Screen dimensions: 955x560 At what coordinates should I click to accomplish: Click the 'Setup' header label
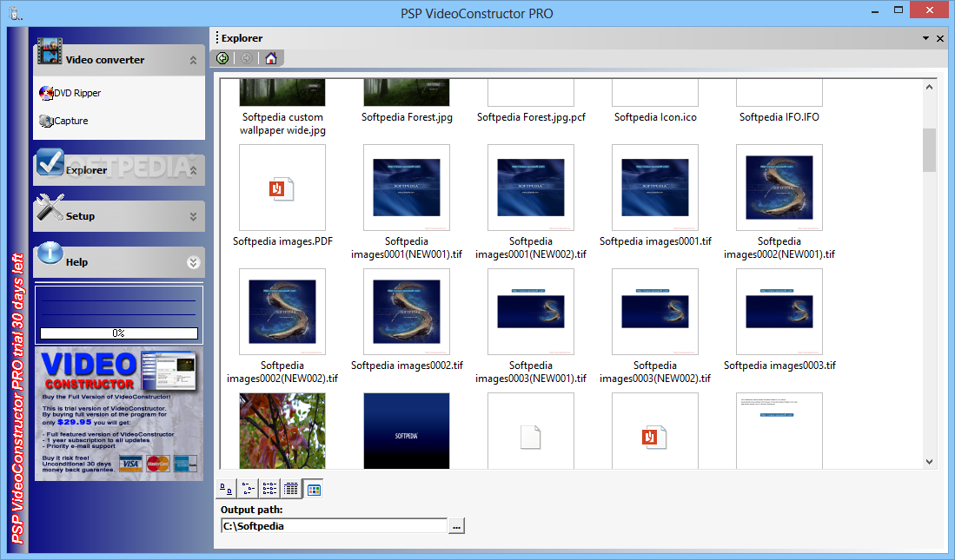click(x=80, y=216)
